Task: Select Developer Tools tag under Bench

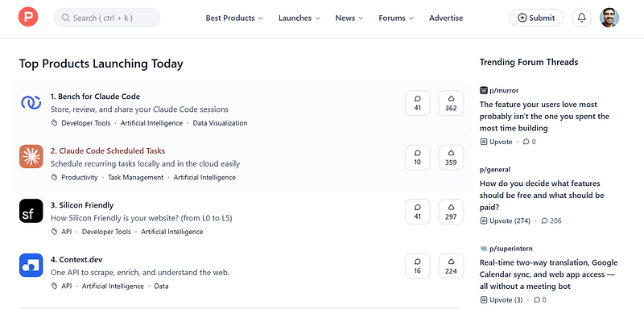Action: click(86, 123)
